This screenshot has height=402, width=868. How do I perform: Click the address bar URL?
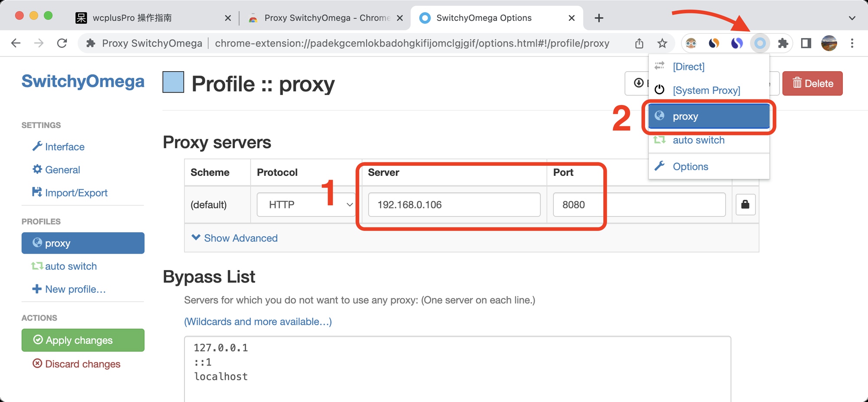tap(412, 43)
